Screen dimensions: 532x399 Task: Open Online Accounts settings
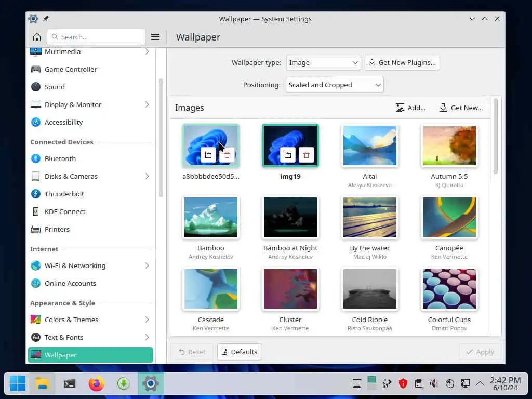tap(90, 283)
